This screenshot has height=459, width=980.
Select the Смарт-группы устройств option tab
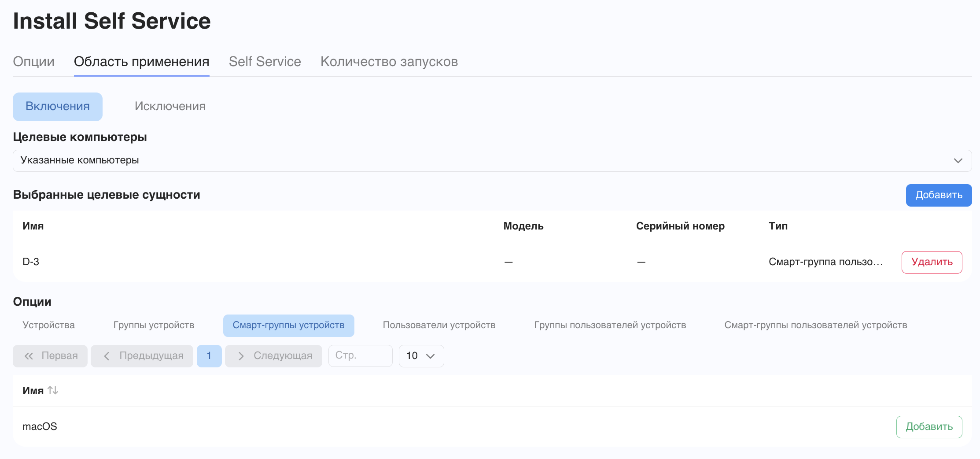click(x=289, y=326)
